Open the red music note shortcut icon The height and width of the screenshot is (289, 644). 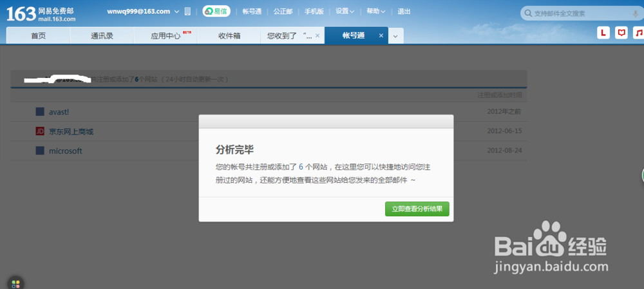point(638,33)
